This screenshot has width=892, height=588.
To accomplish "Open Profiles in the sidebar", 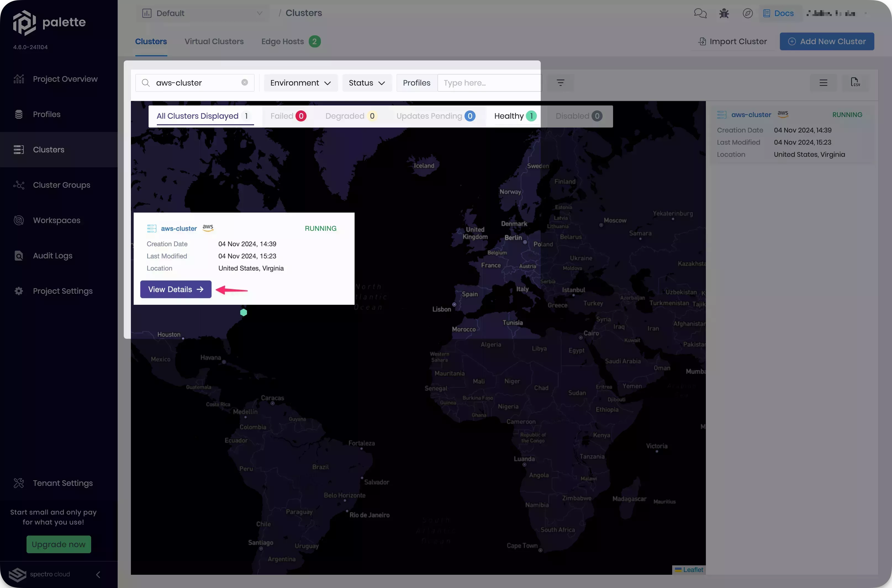I will [59, 114].
